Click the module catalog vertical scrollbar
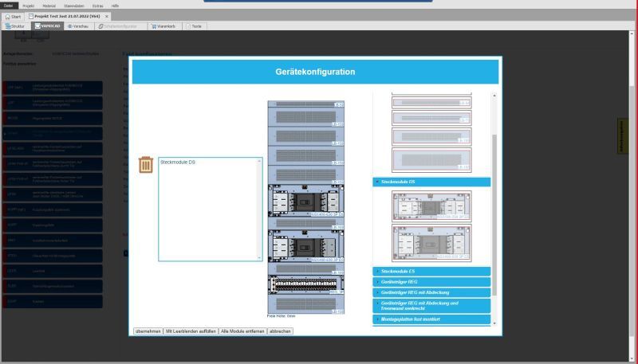Screen dimensions: 638x364 [x=494, y=207]
